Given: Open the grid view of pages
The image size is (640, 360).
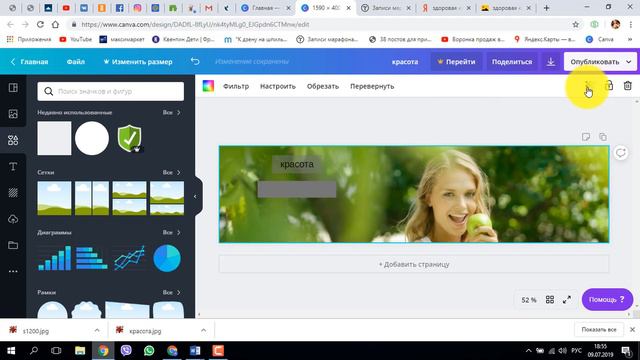Looking at the screenshot, I should coord(550,300).
